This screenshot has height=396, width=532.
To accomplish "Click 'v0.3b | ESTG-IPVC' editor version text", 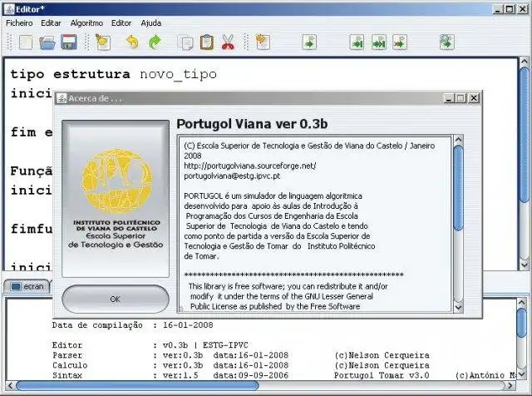I will [x=205, y=345].
